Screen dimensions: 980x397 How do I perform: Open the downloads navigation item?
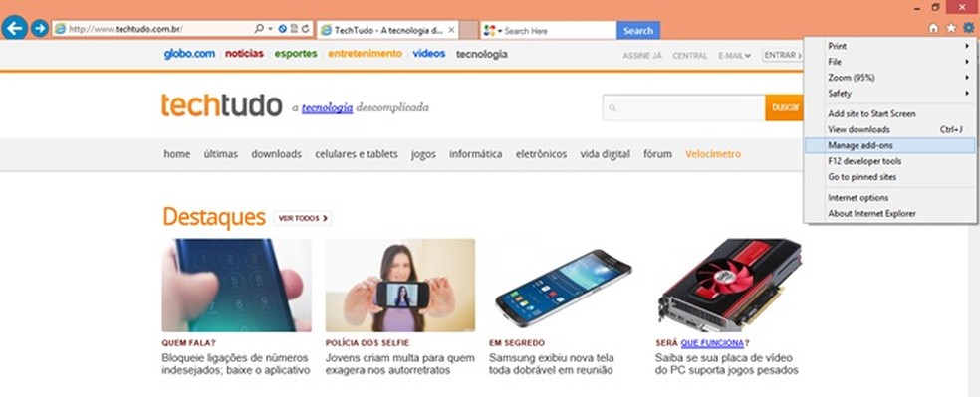276,154
